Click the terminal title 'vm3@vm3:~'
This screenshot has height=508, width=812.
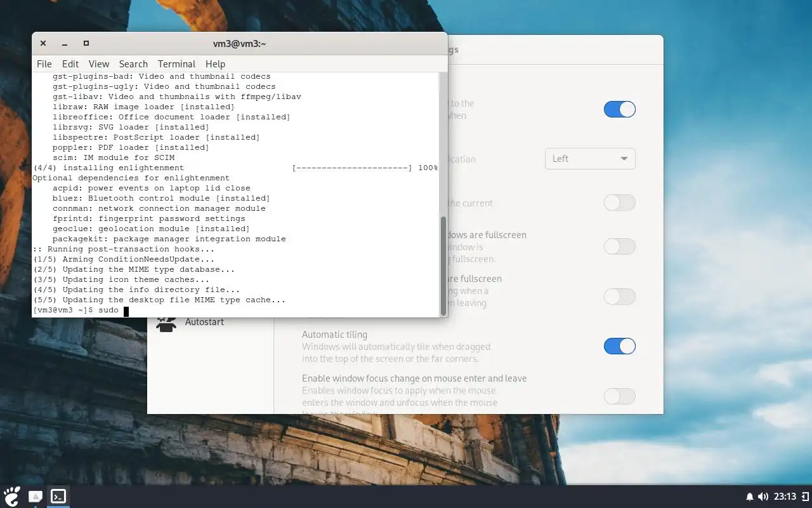[x=239, y=44]
